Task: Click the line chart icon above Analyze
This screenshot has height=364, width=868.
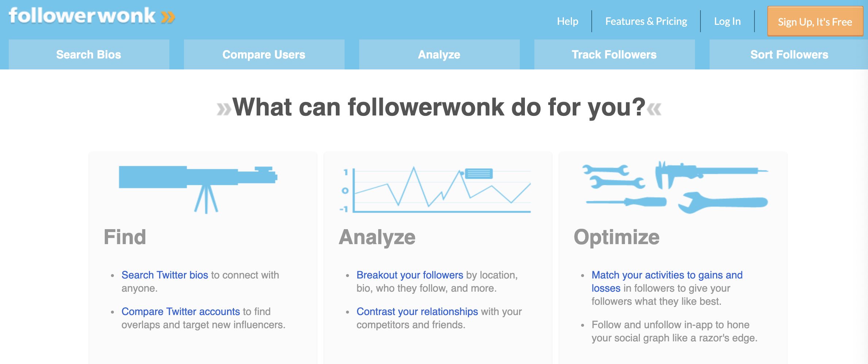Action: [435, 190]
